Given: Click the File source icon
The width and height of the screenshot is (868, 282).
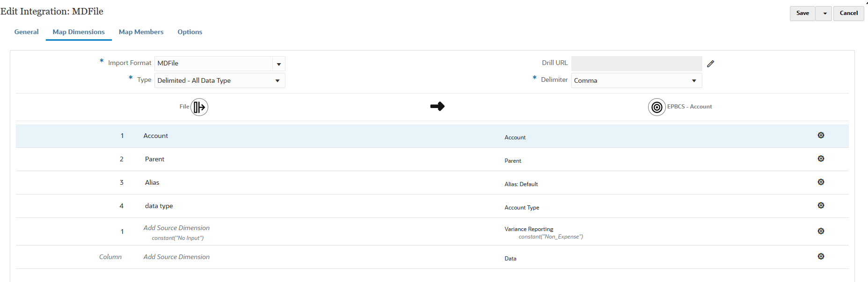Looking at the screenshot, I should [199, 107].
